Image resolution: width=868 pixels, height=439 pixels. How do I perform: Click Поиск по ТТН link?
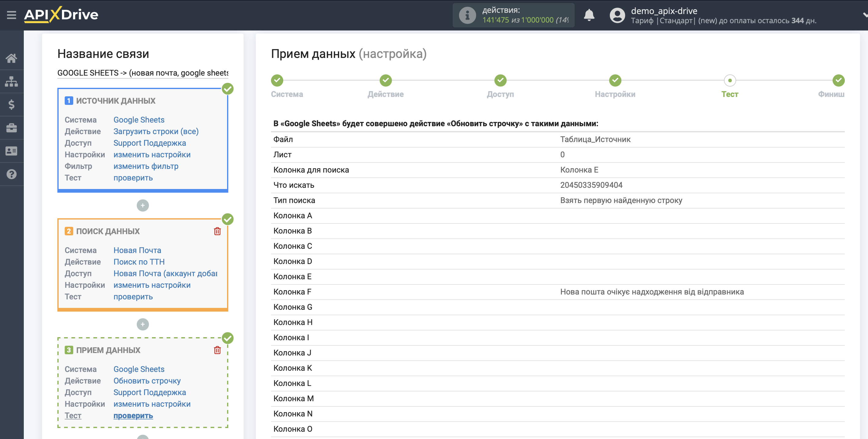coord(139,262)
